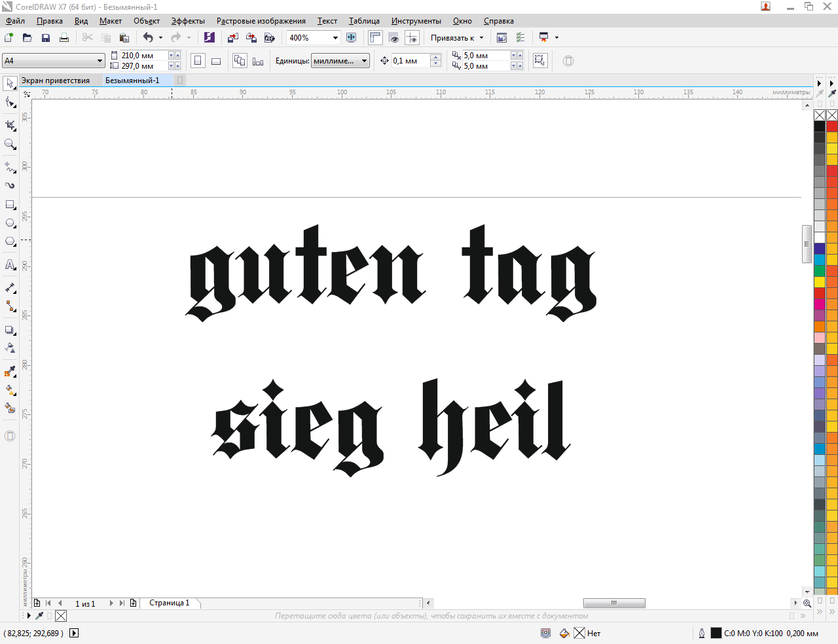Open the Эффекты menu

tap(188, 21)
